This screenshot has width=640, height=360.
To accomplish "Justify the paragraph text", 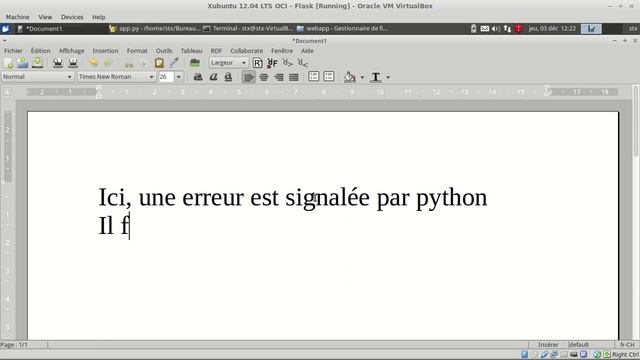I will coord(294,77).
